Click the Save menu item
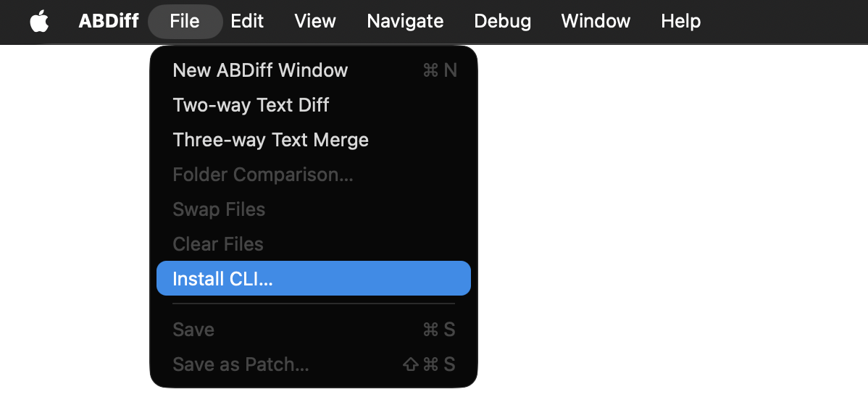Screen dimensions: 868x397 point(193,330)
